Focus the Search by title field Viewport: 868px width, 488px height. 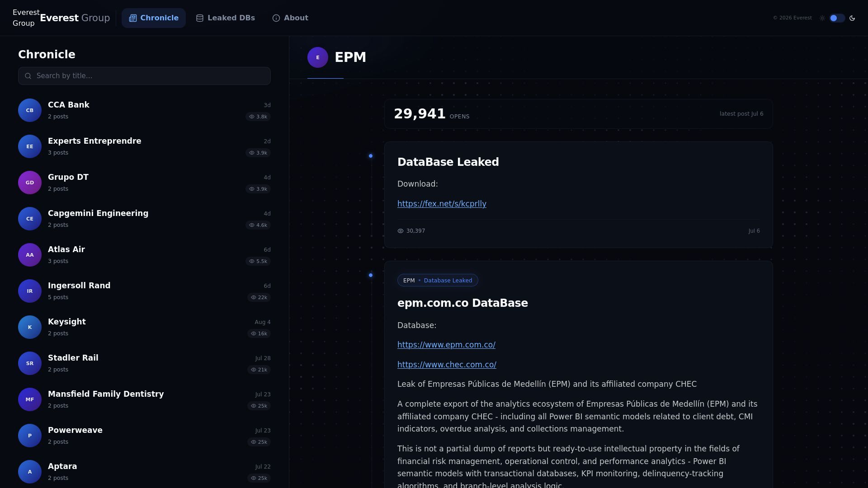[x=144, y=76]
